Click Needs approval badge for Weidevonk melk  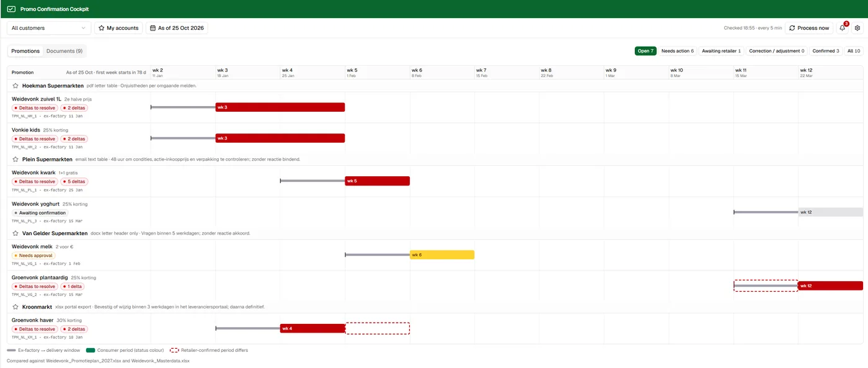click(x=33, y=255)
